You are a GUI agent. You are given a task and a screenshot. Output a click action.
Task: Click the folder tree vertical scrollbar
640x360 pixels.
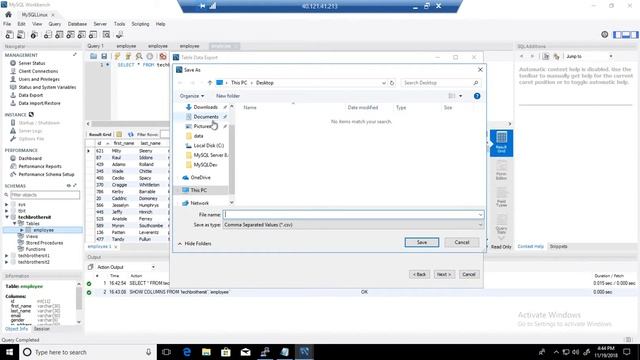pyautogui.click(x=231, y=159)
